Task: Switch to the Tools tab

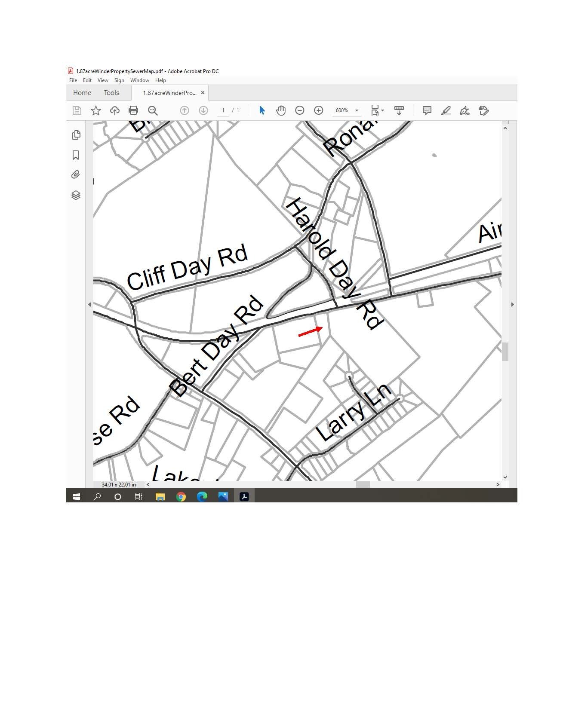Action: [x=111, y=93]
